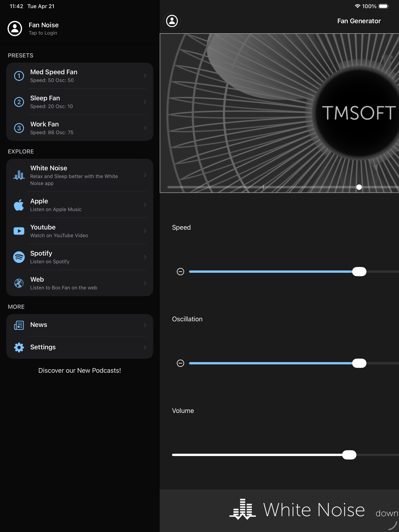Viewport: 399px width, 532px height.
Task: Open Settings row chevron
Action: pos(145,348)
